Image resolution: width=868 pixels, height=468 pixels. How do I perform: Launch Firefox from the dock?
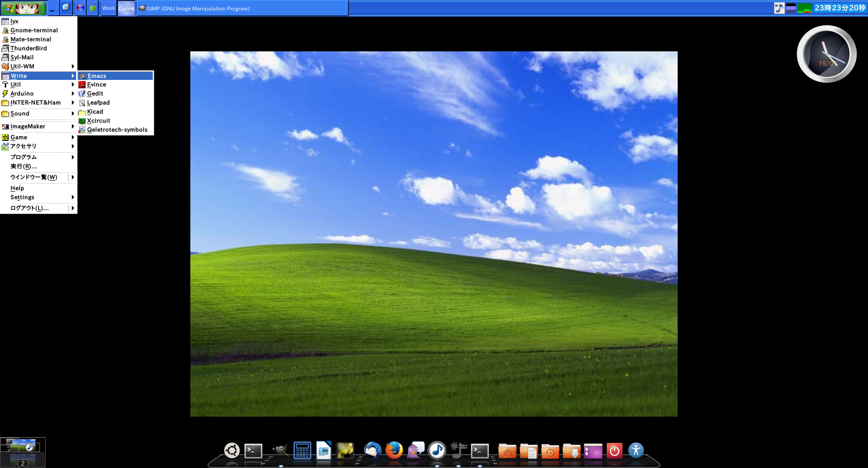pos(394,450)
